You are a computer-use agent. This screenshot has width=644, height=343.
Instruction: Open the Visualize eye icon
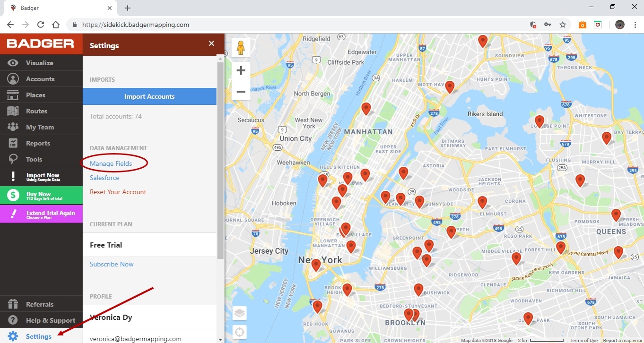(x=13, y=63)
